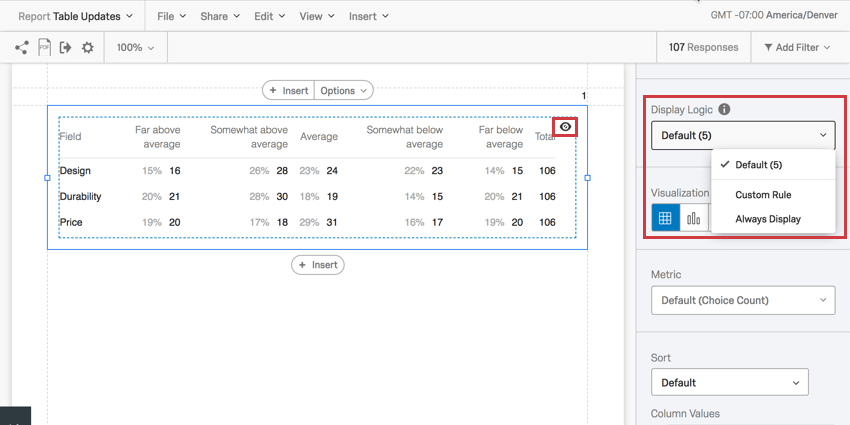Click the share report icon

pos(22,47)
